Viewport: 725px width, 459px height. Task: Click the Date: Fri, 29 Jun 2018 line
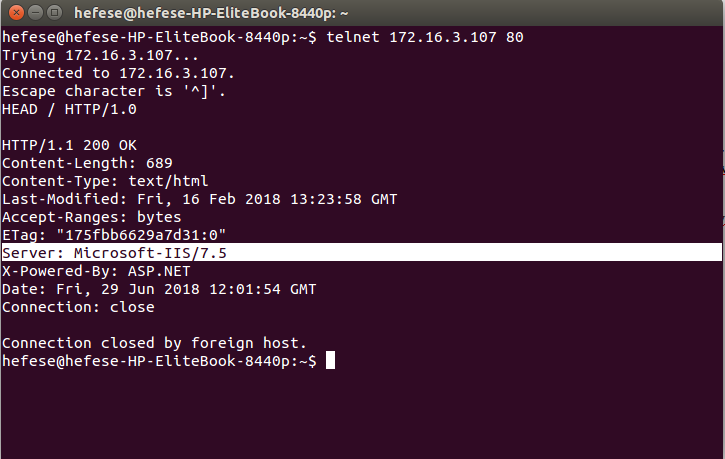click(159, 289)
